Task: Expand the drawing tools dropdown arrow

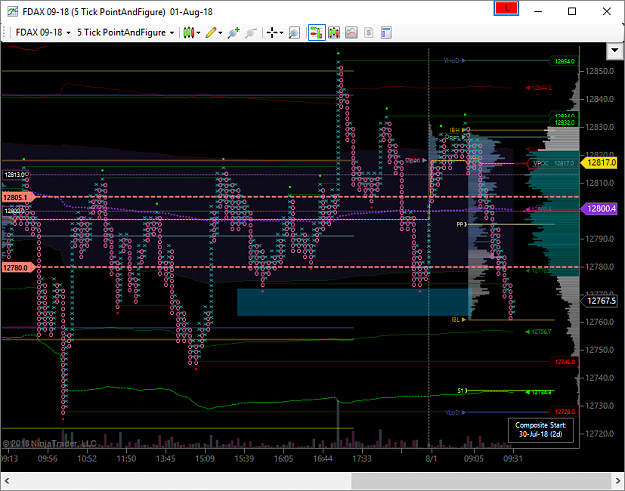Action: [220, 33]
